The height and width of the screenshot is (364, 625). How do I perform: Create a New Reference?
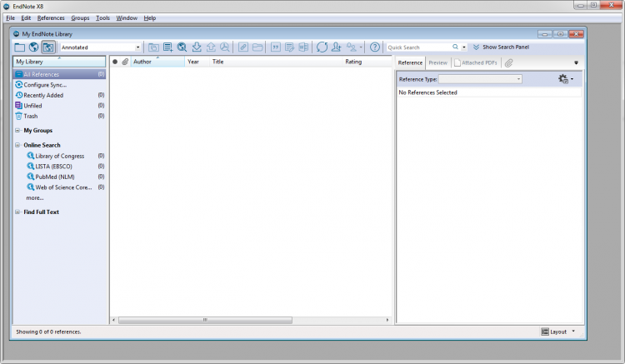(x=167, y=47)
